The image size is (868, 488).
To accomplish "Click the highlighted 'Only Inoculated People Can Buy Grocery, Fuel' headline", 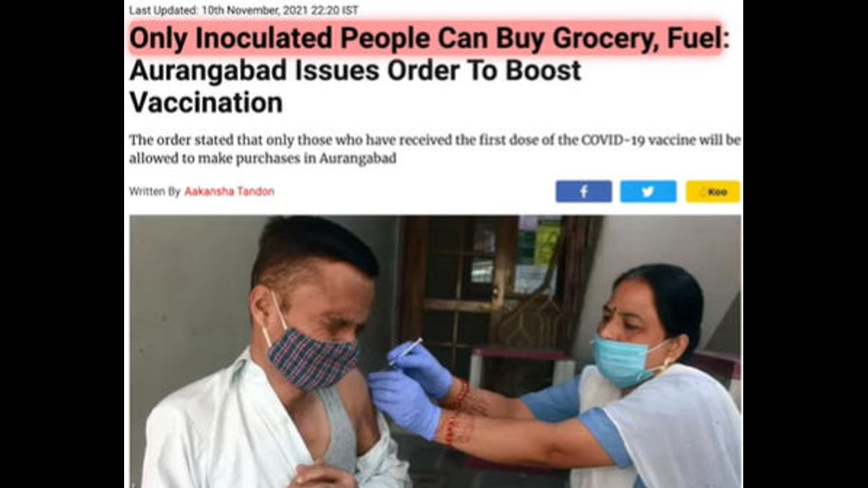I will 425,39.
